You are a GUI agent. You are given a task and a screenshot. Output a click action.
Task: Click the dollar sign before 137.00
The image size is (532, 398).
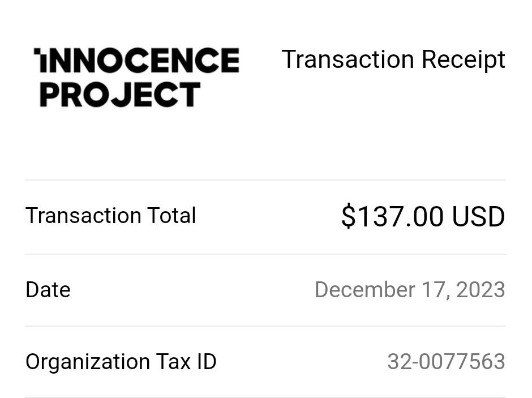348,216
